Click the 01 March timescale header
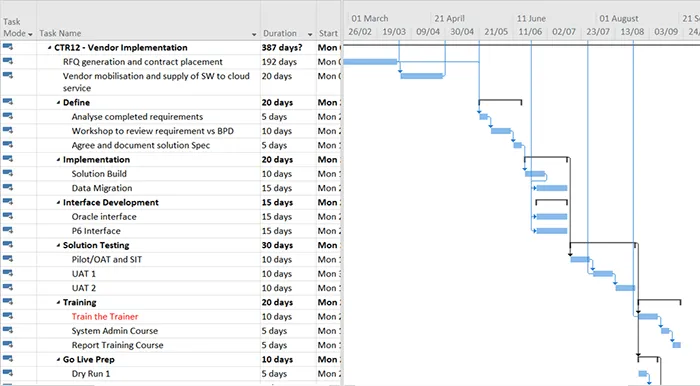Viewport: 700px width, 386px height. click(x=370, y=18)
